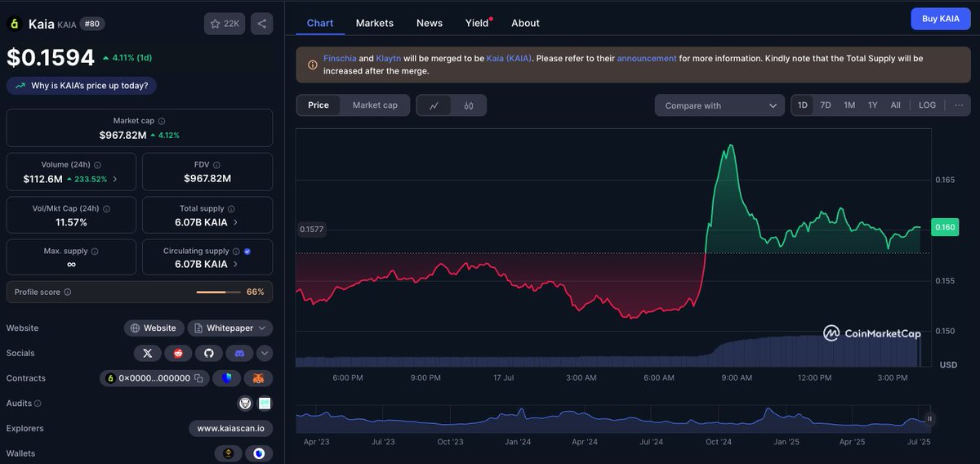Follow the Finschia link in the notice
Image resolution: width=980 pixels, height=464 pixels.
click(340, 59)
